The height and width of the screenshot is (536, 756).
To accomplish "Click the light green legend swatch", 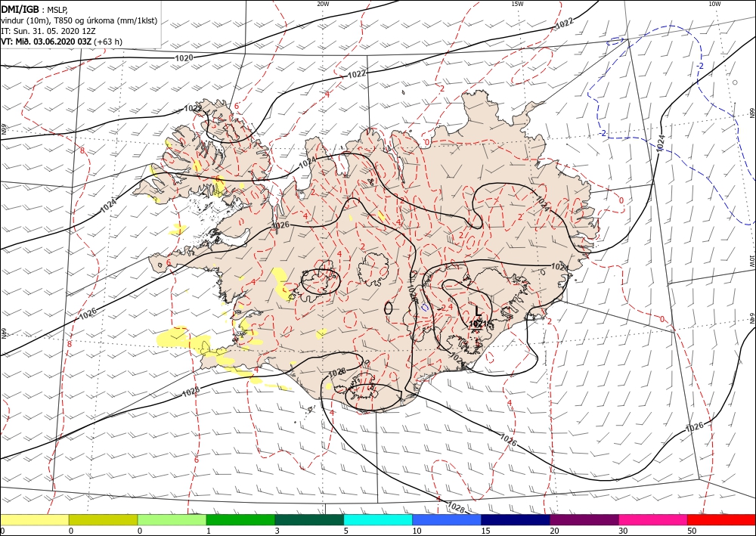I will point(172,519).
